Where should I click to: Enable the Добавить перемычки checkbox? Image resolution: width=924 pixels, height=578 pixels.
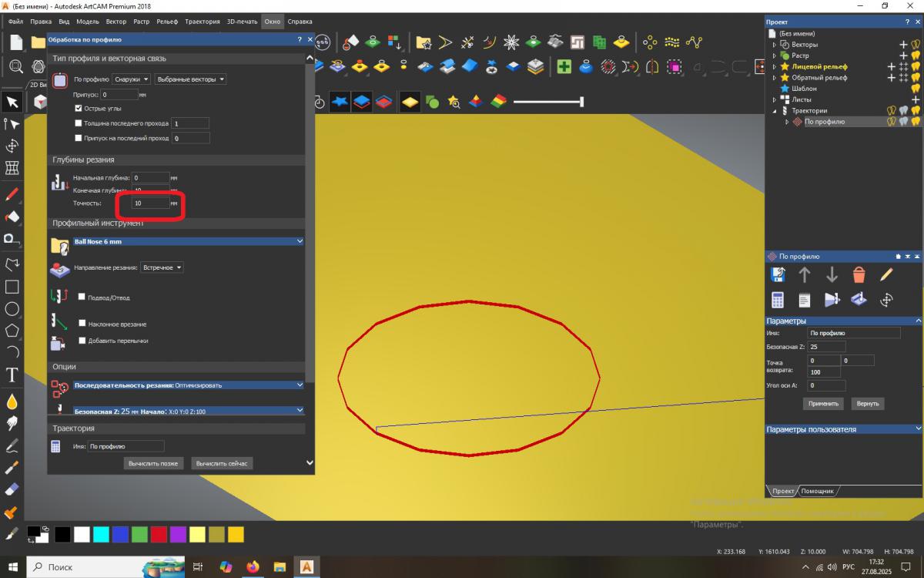coord(82,340)
